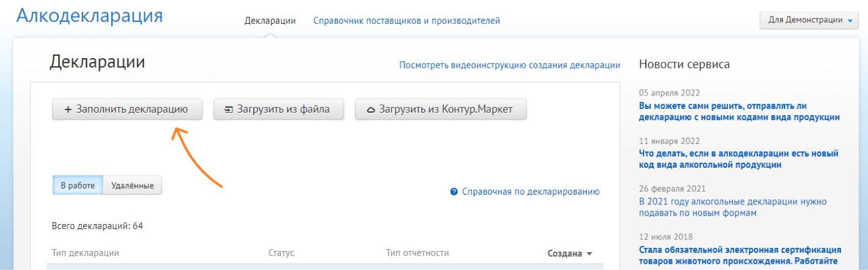Open the 12 июля 2018 электронная сертификация news
This screenshot has width=868, height=270.
coord(739,255)
